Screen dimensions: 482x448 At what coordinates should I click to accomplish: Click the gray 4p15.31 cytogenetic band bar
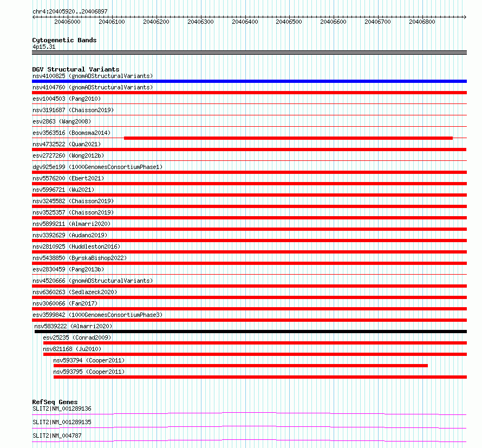[249, 53]
